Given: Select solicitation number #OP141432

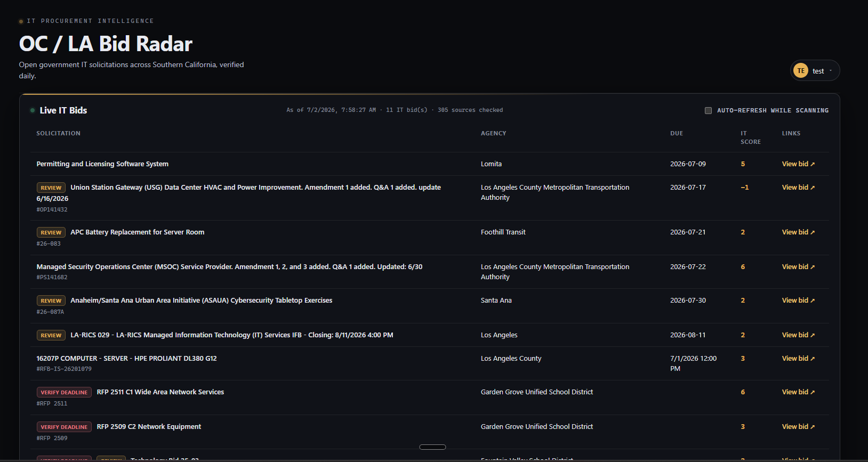Looking at the screenshot, I should [52, 210].
